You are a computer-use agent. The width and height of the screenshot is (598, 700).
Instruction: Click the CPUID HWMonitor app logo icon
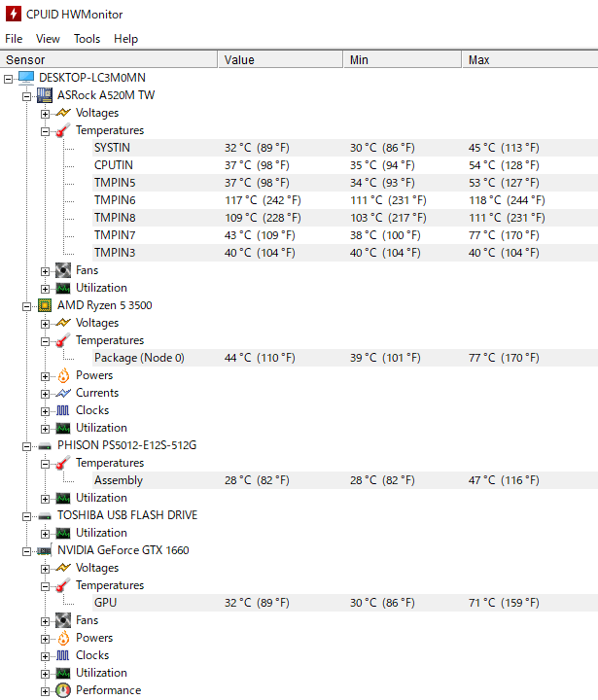pyautogui.click(x=13, y=14)
